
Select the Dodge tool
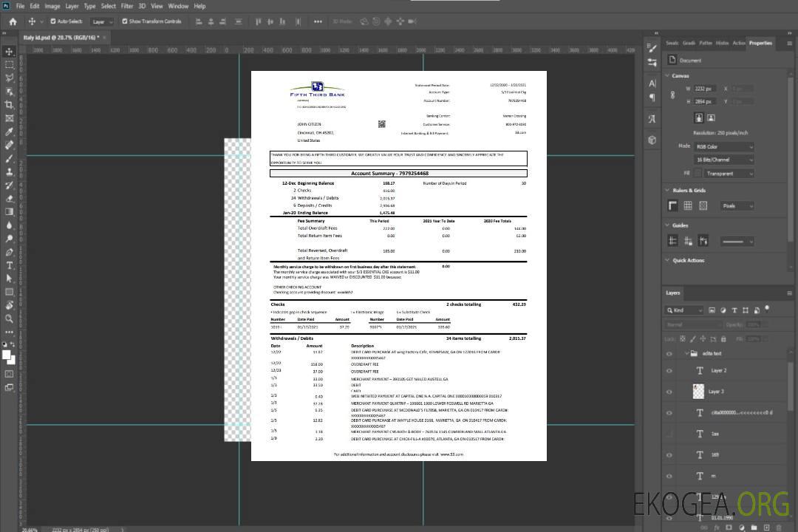tap(9, 238)
